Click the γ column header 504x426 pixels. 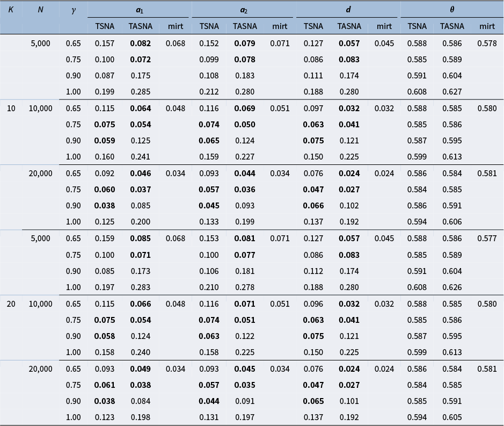[74, 10]
